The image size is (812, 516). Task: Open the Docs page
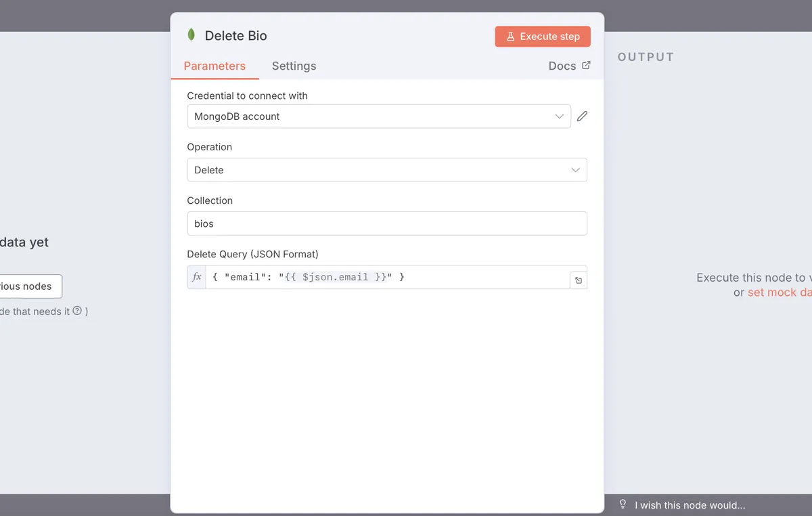pyautogui.click(x=560, y=66)
